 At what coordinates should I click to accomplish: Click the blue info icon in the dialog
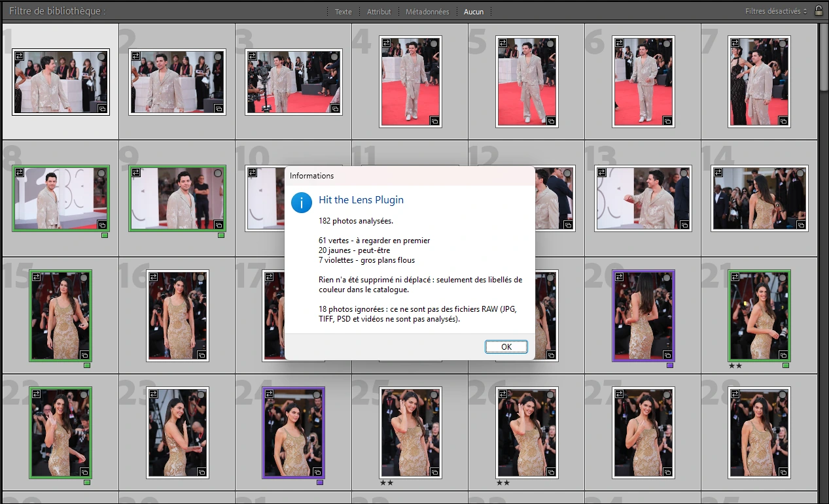(302, 202)
